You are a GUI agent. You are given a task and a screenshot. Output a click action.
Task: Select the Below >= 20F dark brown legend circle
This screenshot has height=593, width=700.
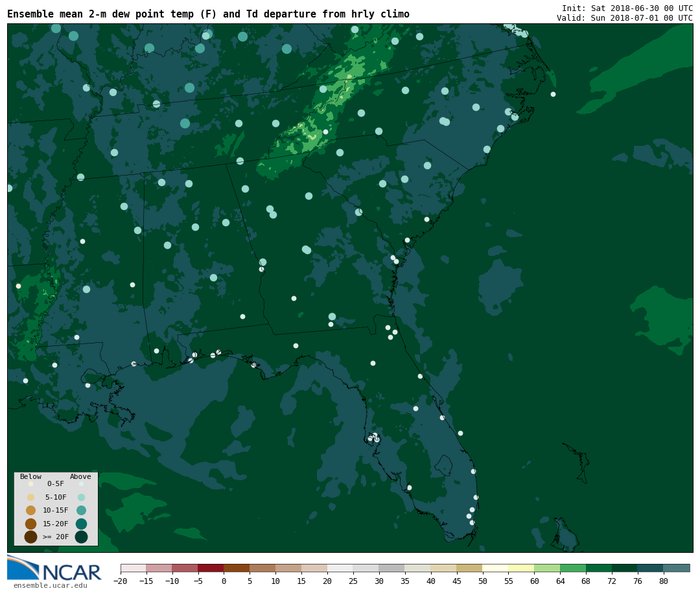[x=31, y=537]
